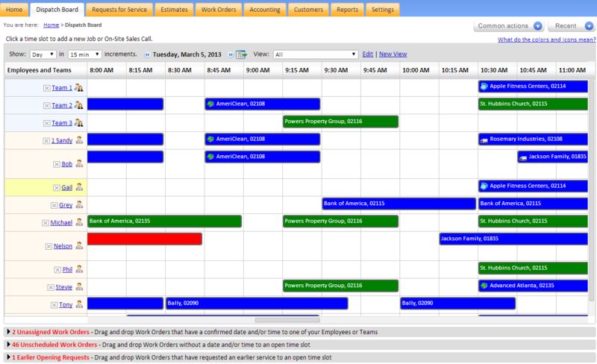The width and height of the screenshot is (597, 364).
Task: Go to previous day arrow icon
Action: [147, 55]
